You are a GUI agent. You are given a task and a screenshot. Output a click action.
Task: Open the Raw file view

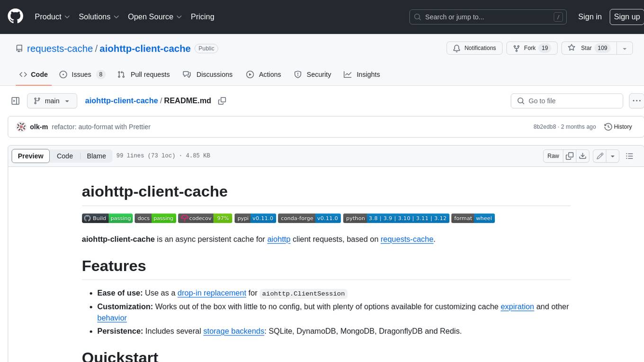point(553,156)
